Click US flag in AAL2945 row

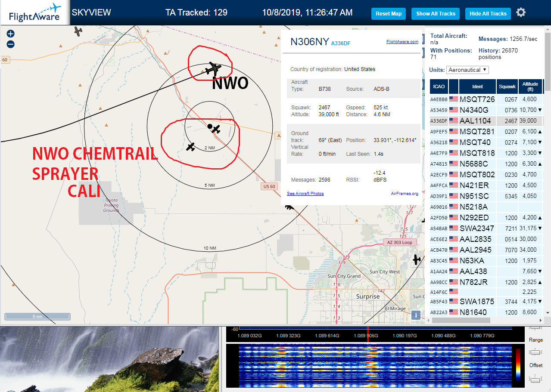click(x=454, y=250)
